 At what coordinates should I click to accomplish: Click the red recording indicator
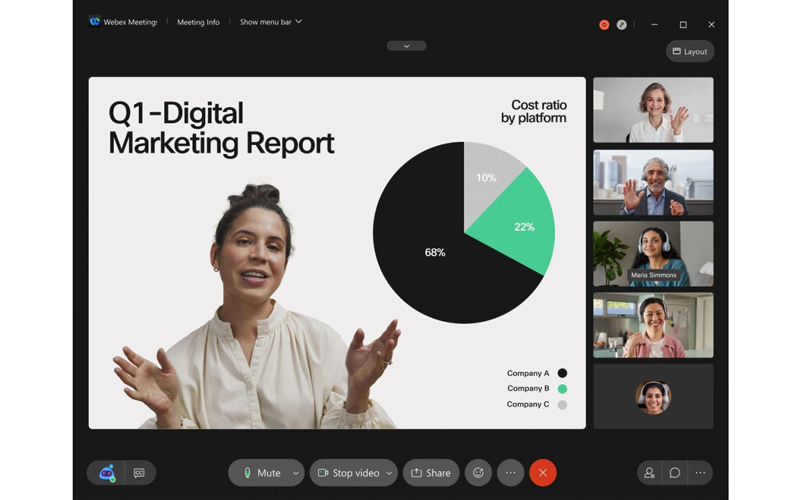(x=604, y=24)
